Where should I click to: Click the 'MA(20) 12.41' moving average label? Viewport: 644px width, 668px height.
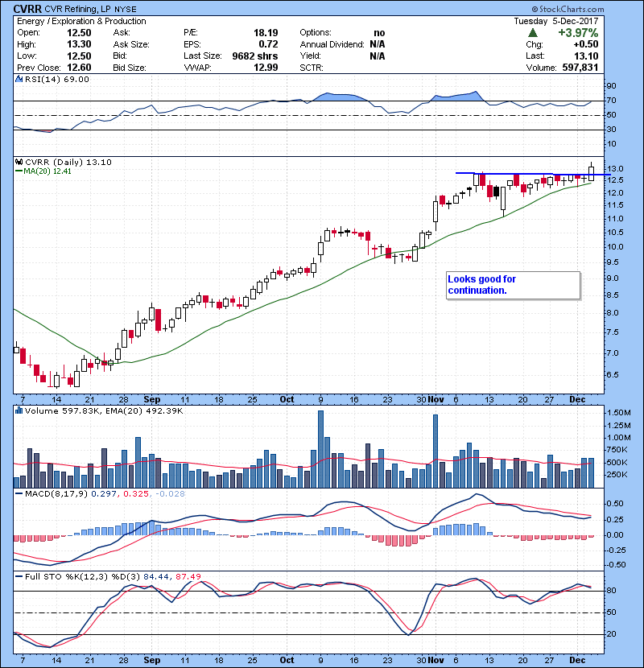click(47, 171)
